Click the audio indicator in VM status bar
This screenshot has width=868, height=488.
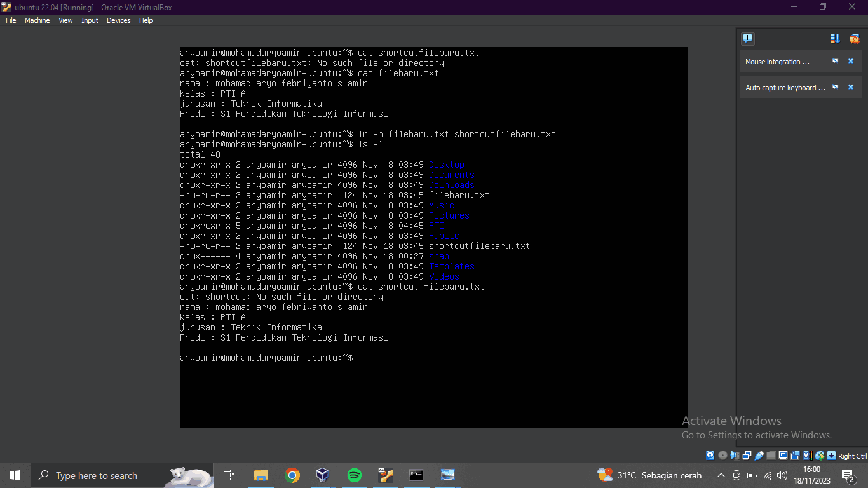[735, 456]
